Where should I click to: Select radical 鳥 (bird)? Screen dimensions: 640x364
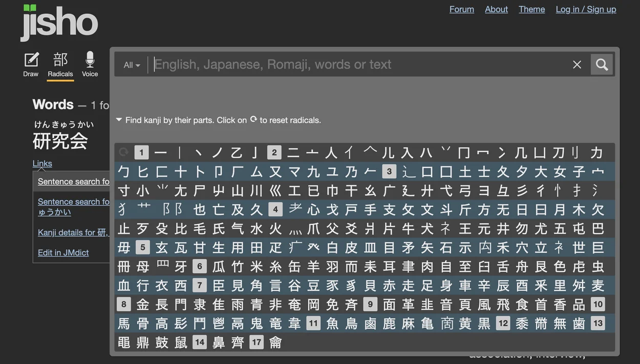pyautogui.click(x=351, y=323)
